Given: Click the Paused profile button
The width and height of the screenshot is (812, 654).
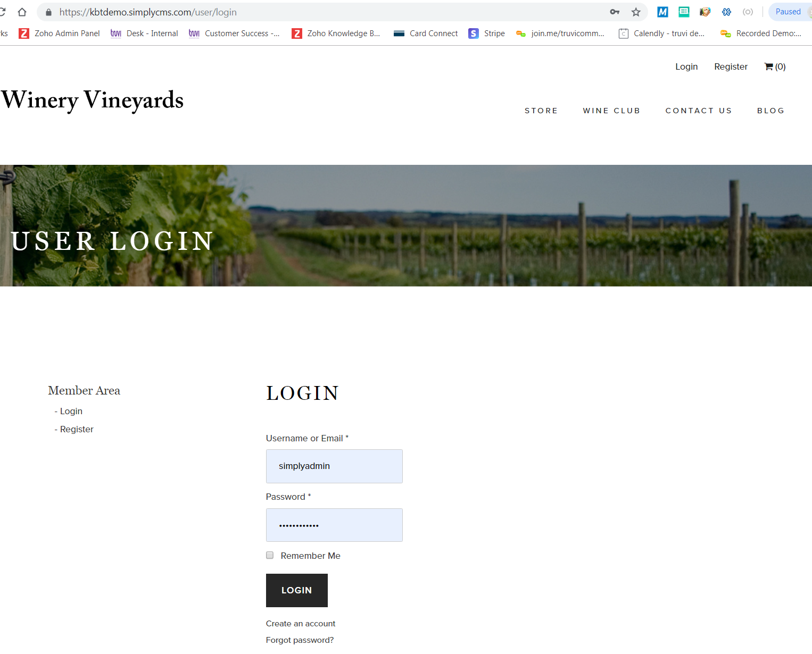Looking at the screenshot, I should (789, 12).
